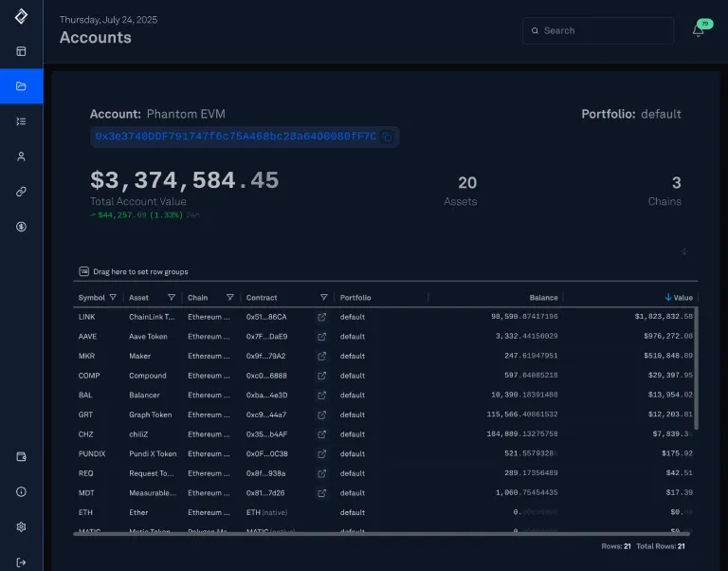Open the REQ contract external link
The height and width of the screenshot is (571, 728).
321,473
